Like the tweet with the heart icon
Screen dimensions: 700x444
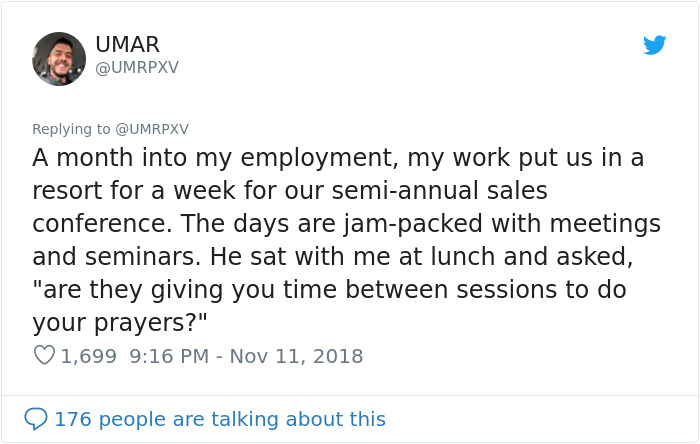43,355
